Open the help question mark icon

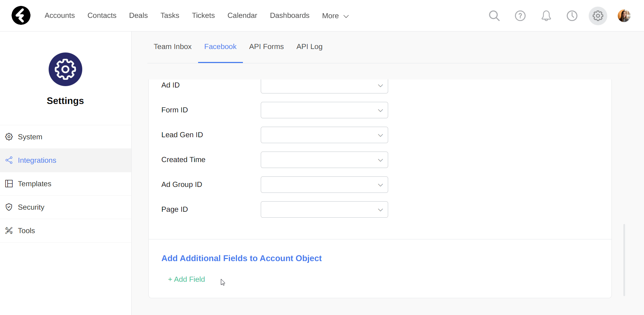tap(520, 16)
